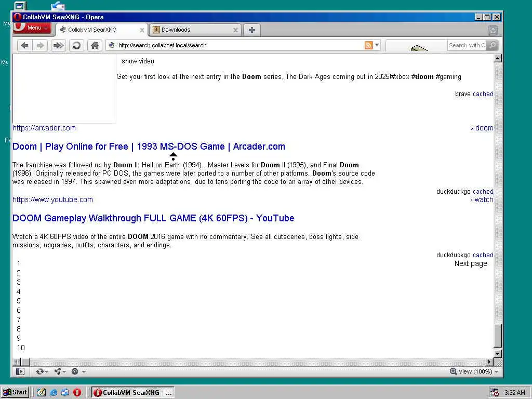Open the youtube.com URL link
The height and width of the screenshot is (399, 532).
coord(52,199)
